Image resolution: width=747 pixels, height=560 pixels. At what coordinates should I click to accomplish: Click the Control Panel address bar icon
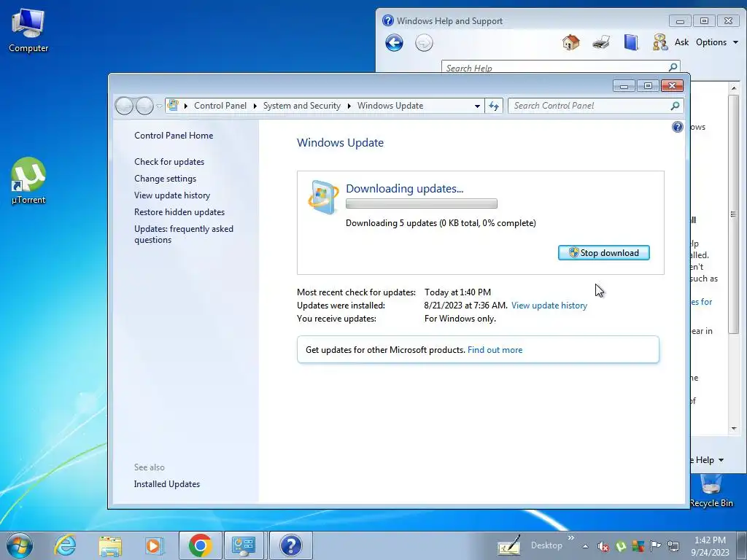pos(173,105)
